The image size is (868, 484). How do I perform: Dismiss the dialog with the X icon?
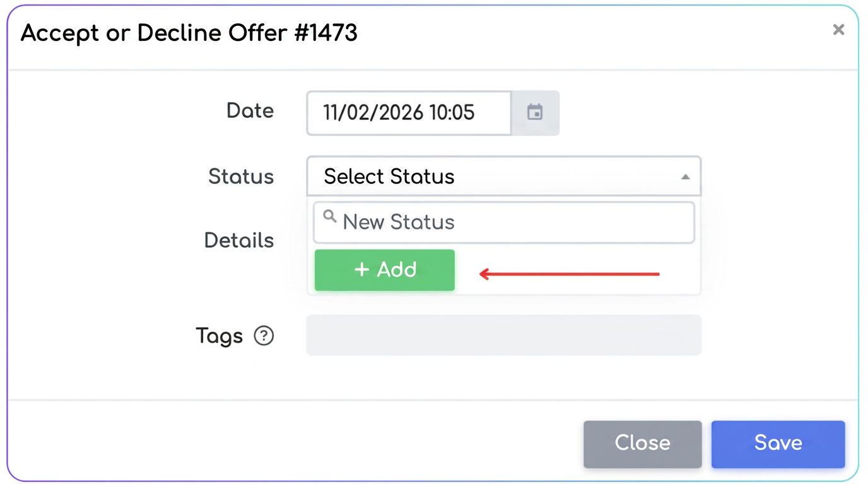click(838, 30)
